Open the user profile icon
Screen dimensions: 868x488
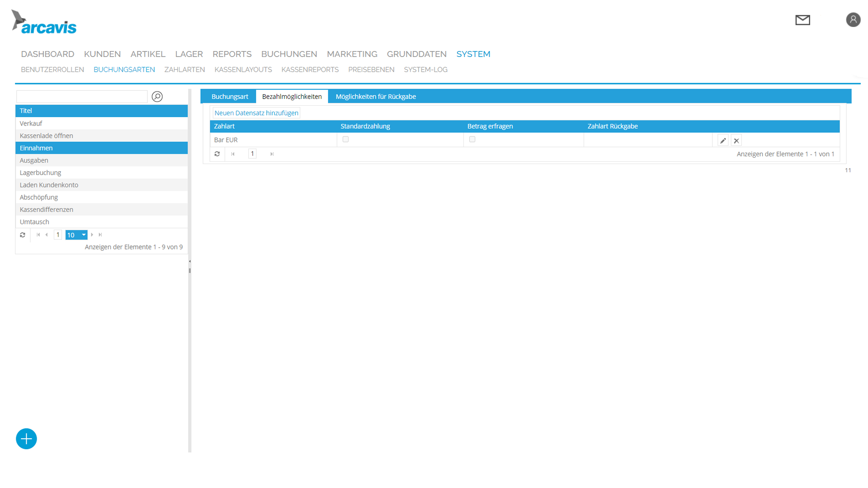click(x=853, y=20)
